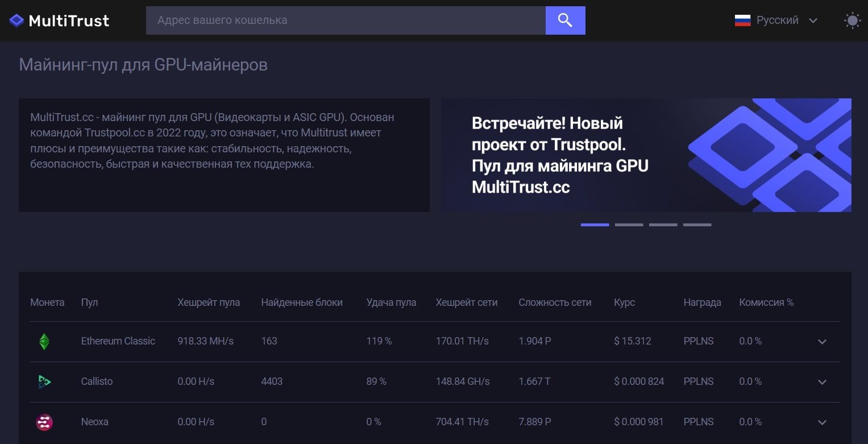
Task: Click the Комиссия % column header
Action: pyautogui.click(x=766, y=302)
